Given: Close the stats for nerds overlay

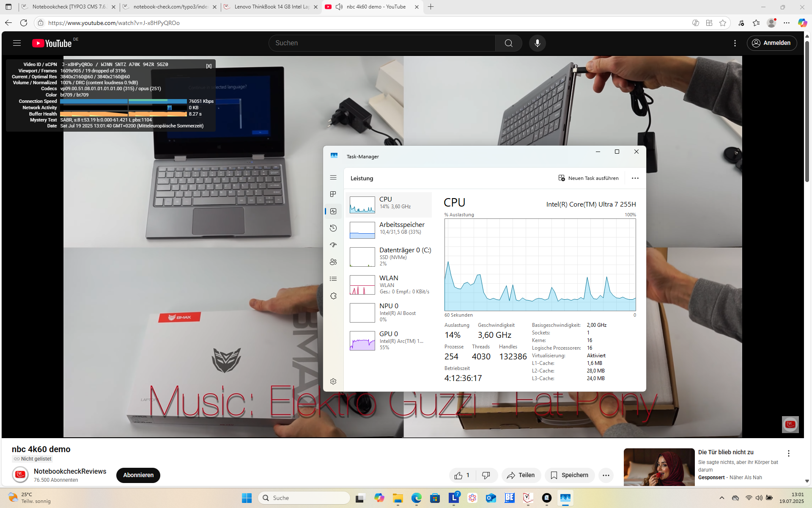Looking at the screenshot, I should (x=208, y=66).
